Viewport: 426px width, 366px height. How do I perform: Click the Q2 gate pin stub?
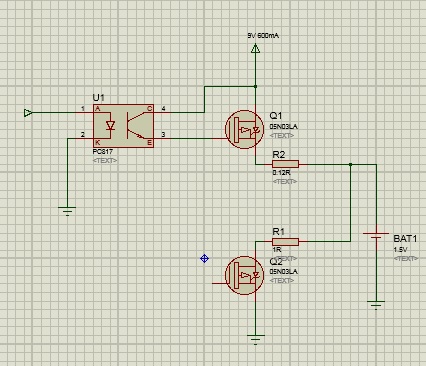point(219,283)
